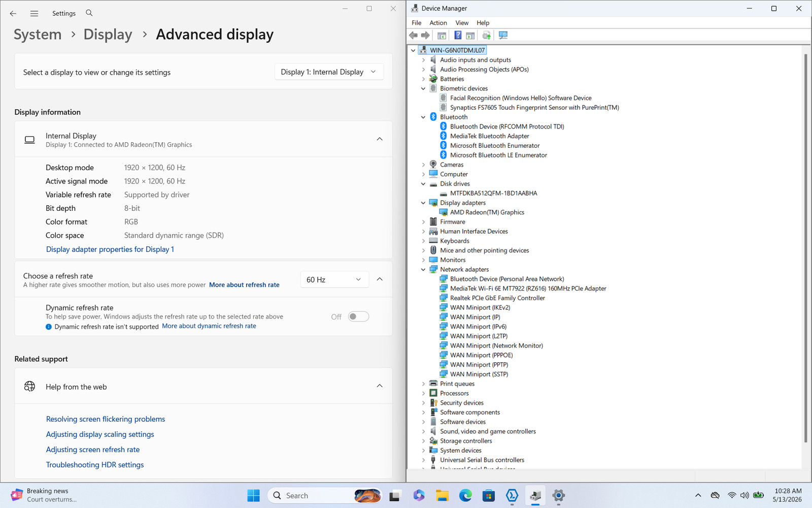Open Copilot icon in taskbar
Image resolution: width=812 pixels, height=508 pixels.
(x=418, y=495)
